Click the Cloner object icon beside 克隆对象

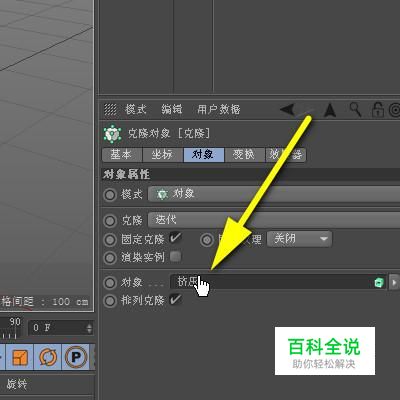[x=112, y=134]
